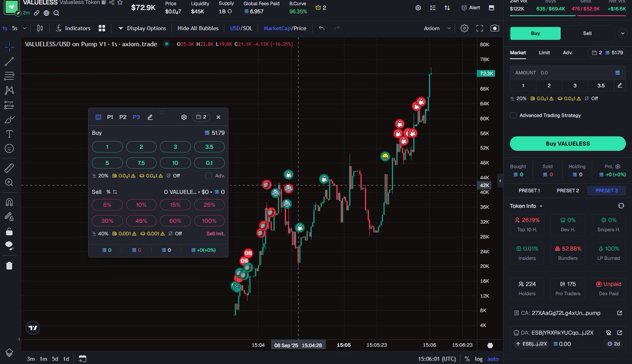Viewport: 632px width, 364px height.
Task: Click the swap arrows icon in header
Action: pyautogui.click(x=447, y=8)
